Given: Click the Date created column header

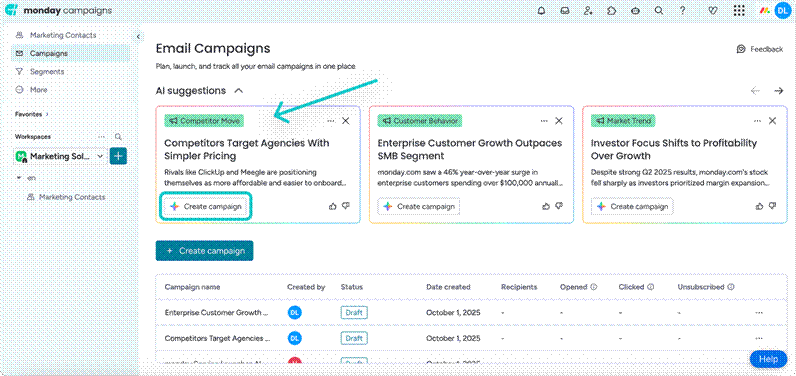Looking at the screenshot, I should [448, 287].
